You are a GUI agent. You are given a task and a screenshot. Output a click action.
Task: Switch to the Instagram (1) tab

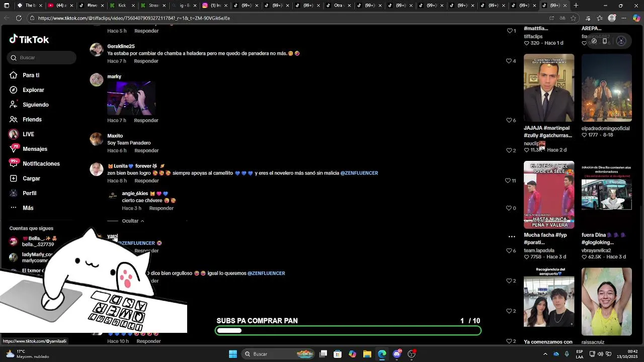click(214, 6)
